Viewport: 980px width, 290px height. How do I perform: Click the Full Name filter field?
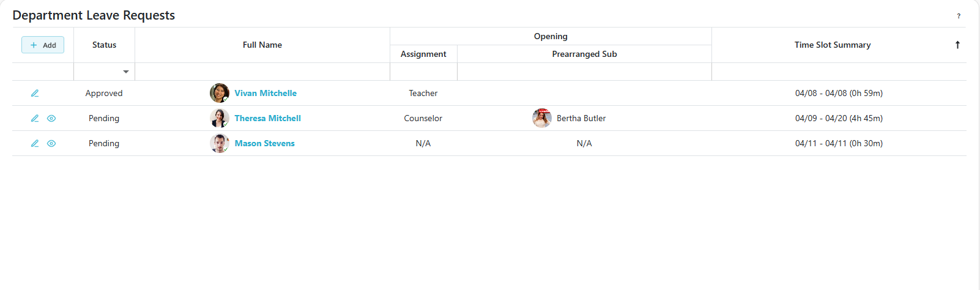point(262,72)
